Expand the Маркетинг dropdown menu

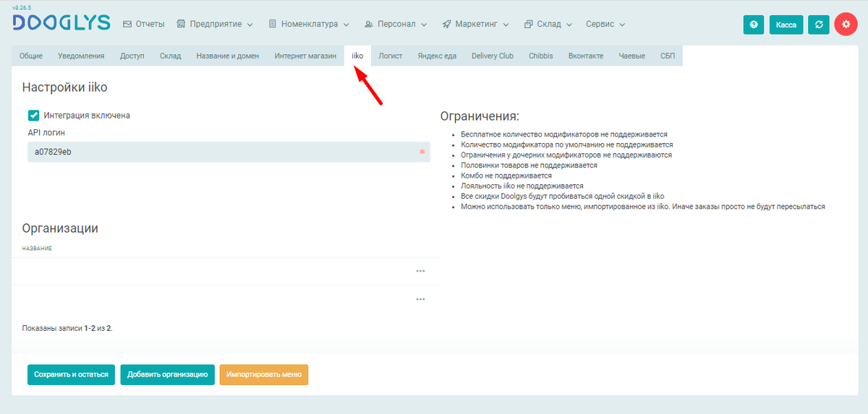pyautogui.click(x=475, y=24)
